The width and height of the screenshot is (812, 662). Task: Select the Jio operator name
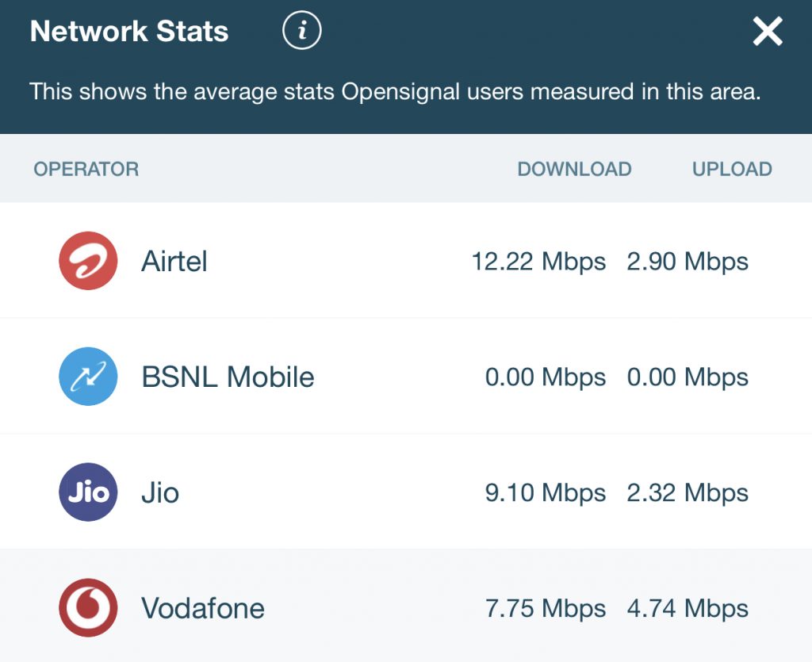click(x=160, y=492)
